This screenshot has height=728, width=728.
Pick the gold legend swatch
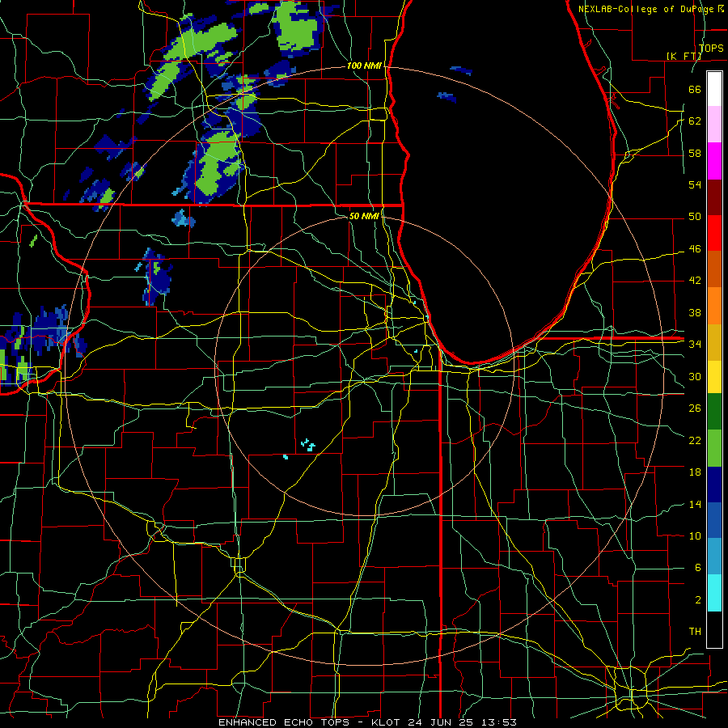[x=714, y=342]
